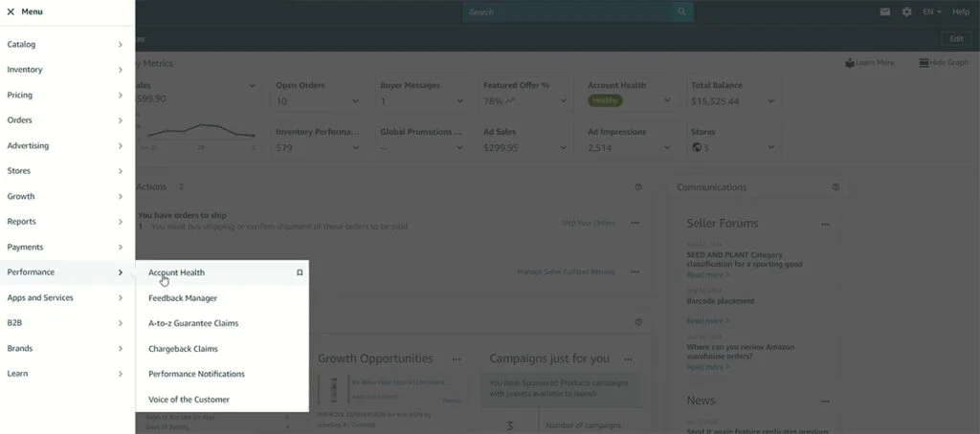
Task: Open the News ellipsis menu
Action: pyautogui.click(x=825, y=401)
